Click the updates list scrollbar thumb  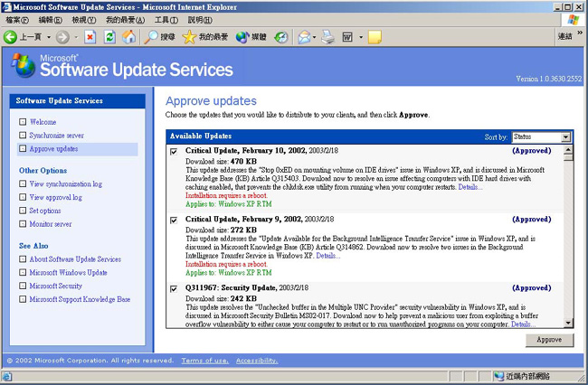[568, 157]
